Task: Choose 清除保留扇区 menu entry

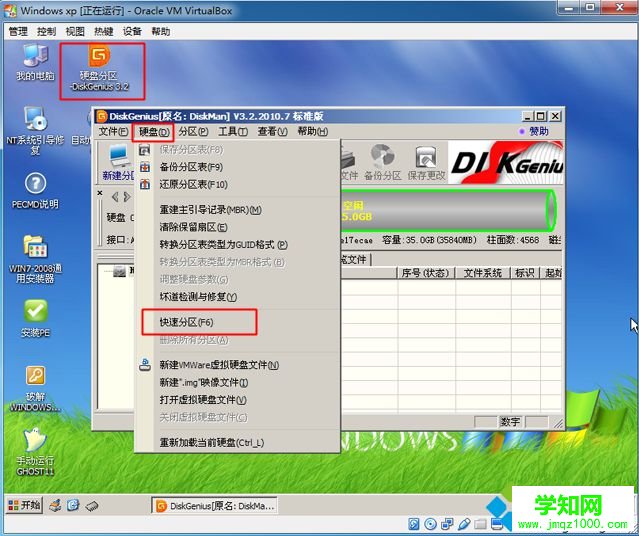Action: [x=237, y=227]
